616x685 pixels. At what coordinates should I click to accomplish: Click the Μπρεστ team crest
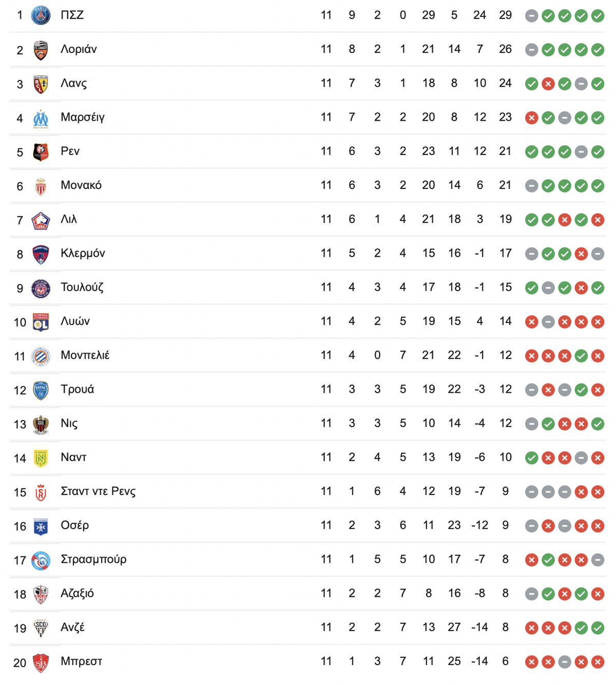click(41, 662)
